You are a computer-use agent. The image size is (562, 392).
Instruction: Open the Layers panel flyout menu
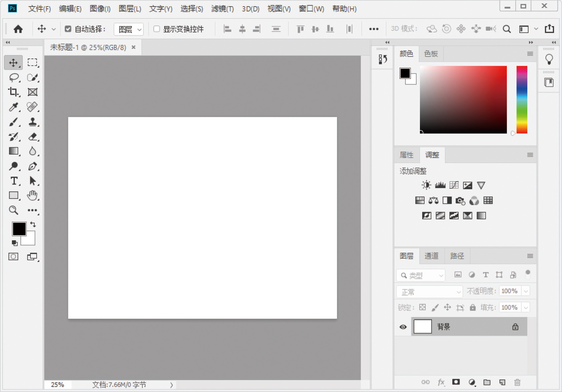click(x=530, y=256)
